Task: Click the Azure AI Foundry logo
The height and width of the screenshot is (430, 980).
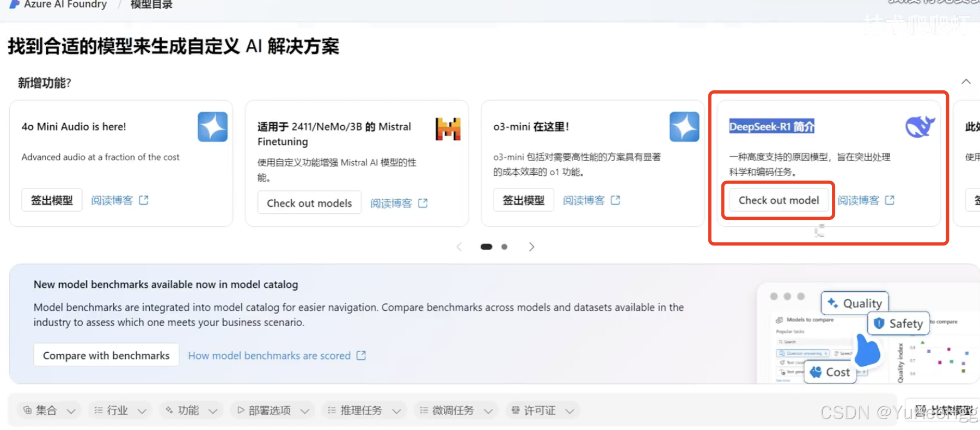Action: click(x=15, y=4)
